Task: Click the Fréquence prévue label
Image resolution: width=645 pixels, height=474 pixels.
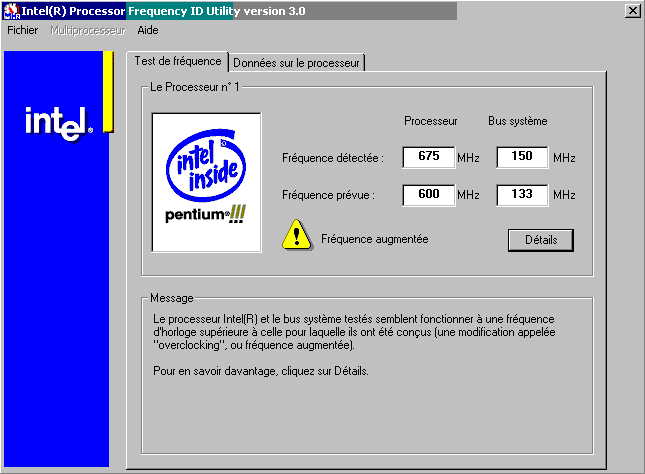Action: pyautogui.click(x=328, y=195)
